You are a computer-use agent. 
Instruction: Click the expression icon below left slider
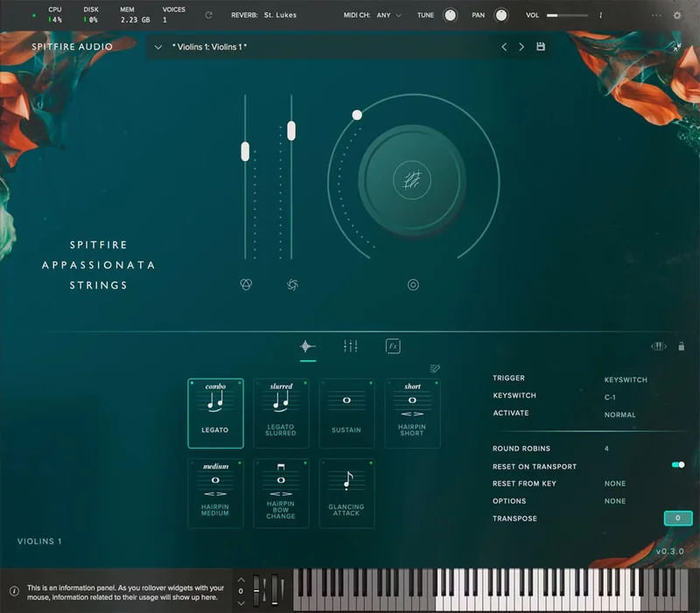click(x=246, y=284)
